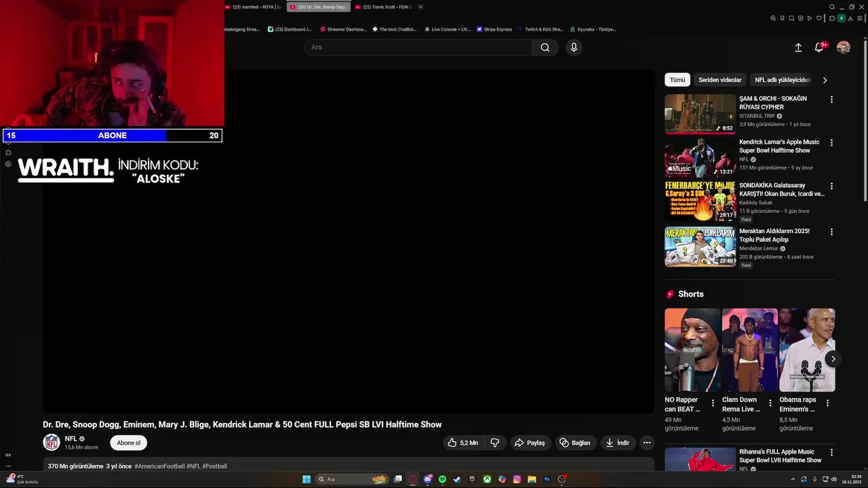Click the Paylaş share button
Viewport: 868px width, 488px height.
point(530,443)
